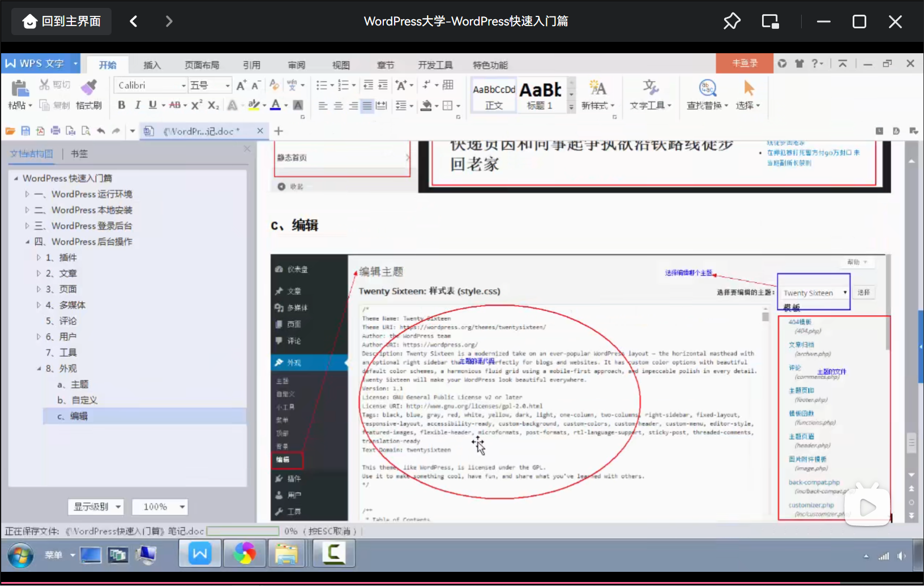Switch to the 书签 panel tab
The image size is (924, 586).
coord(79,153)
